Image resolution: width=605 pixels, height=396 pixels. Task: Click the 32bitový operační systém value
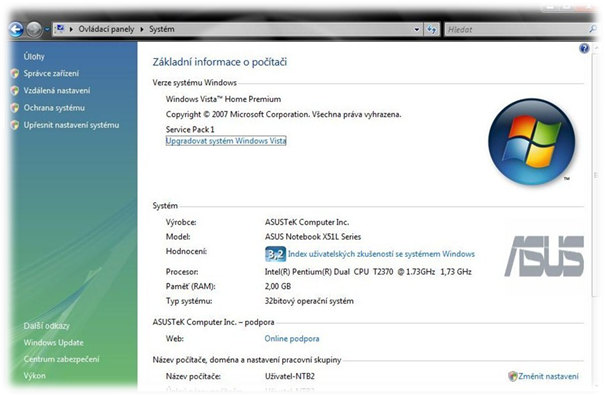click(309, 301)
